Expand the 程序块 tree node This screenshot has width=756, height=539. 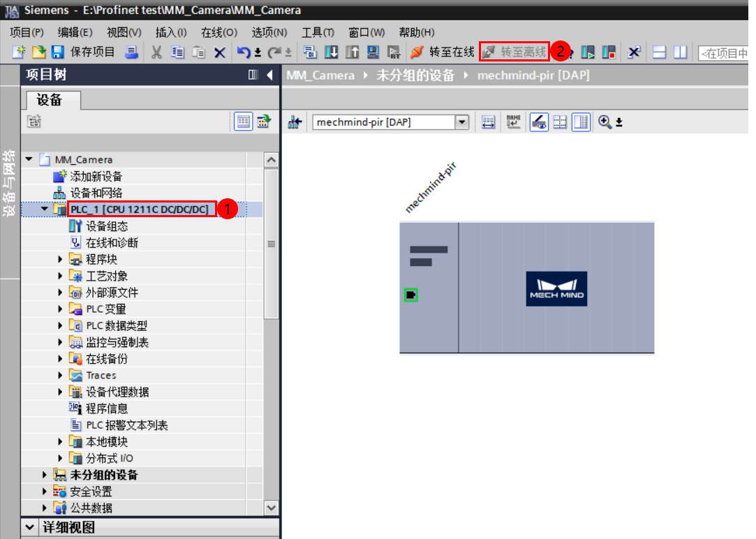point(61,259)
